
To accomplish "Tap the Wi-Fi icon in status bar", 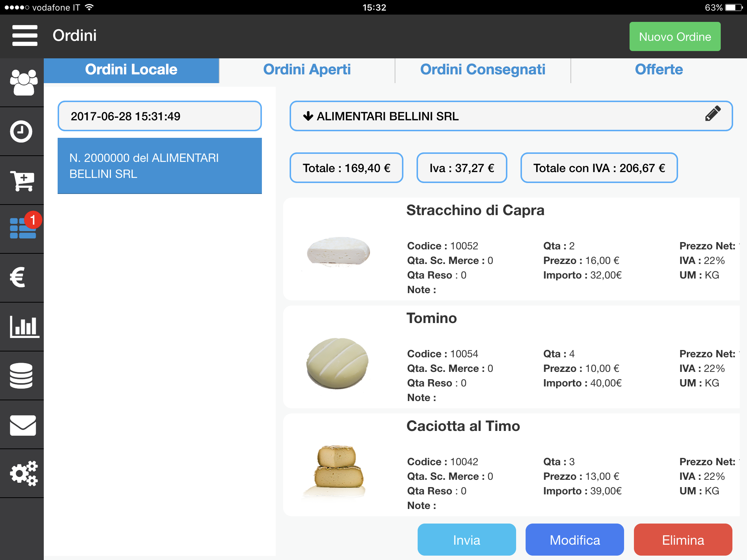I will click(x=89, y=7).
